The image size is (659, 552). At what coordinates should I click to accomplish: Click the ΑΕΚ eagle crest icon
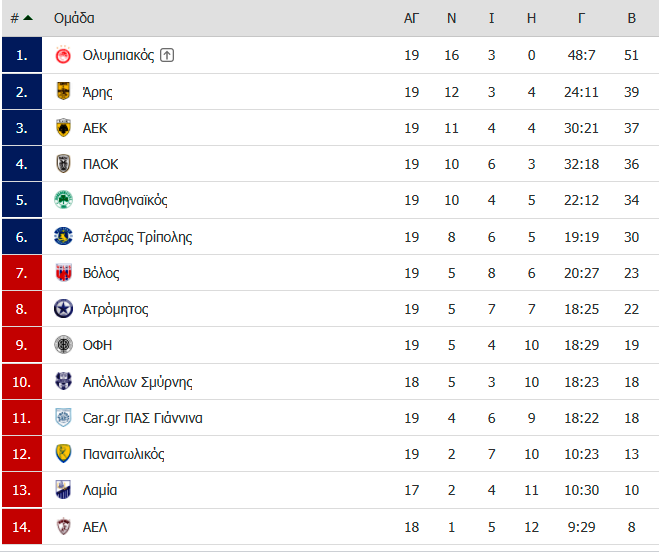pos(63,128)
